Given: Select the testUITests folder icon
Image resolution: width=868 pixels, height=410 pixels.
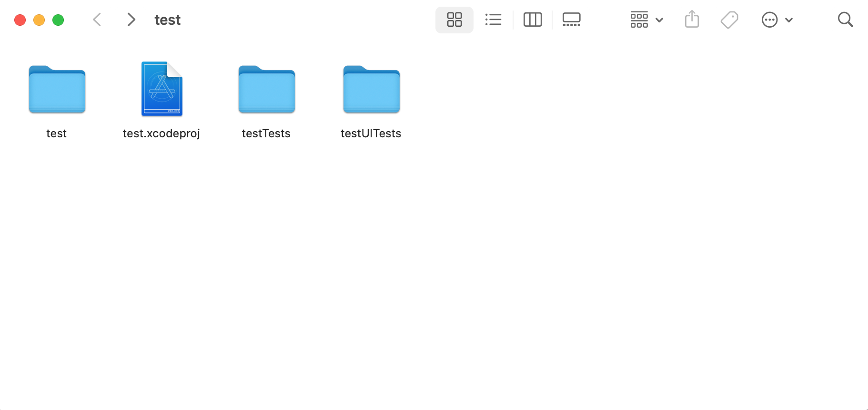Looking at the screenshot, I should [372, 90].
